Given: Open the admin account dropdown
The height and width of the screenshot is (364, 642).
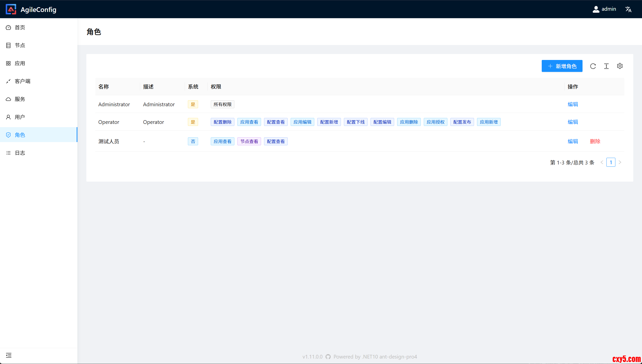Looking at the screenshot, I should click(608, 9).
